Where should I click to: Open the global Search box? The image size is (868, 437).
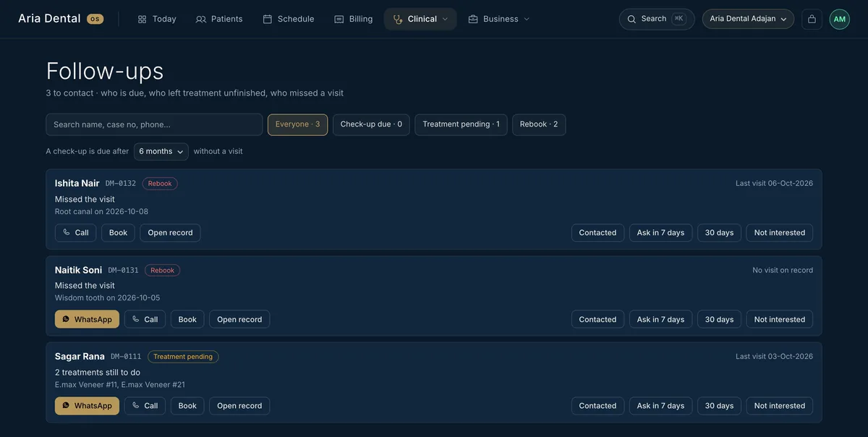(657, 19)
